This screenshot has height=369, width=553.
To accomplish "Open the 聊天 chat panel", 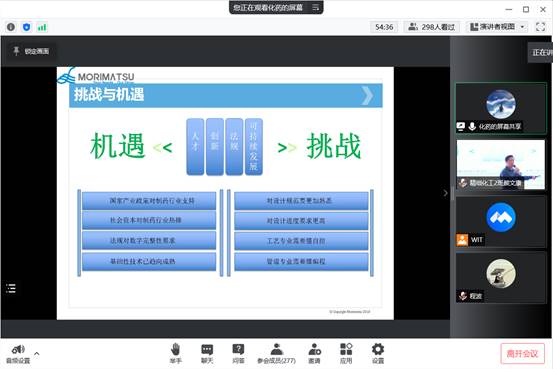I will (207, 353).
